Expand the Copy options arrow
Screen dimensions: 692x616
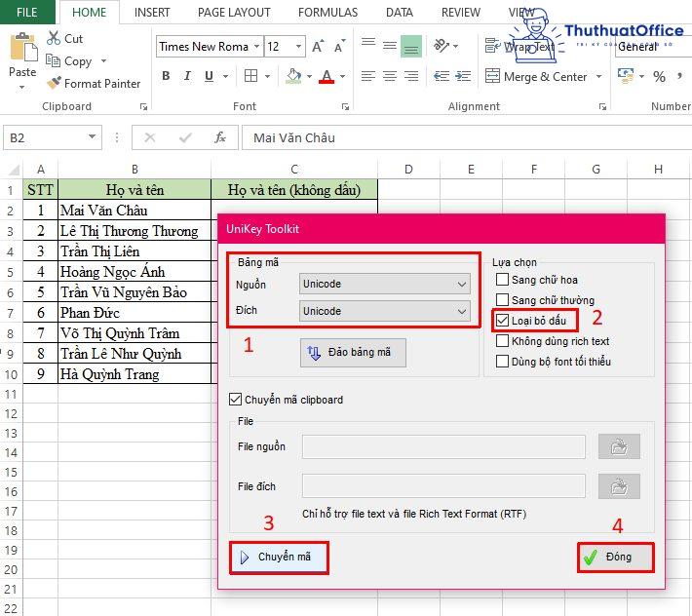pyautogui.click(x=103, y=60)
